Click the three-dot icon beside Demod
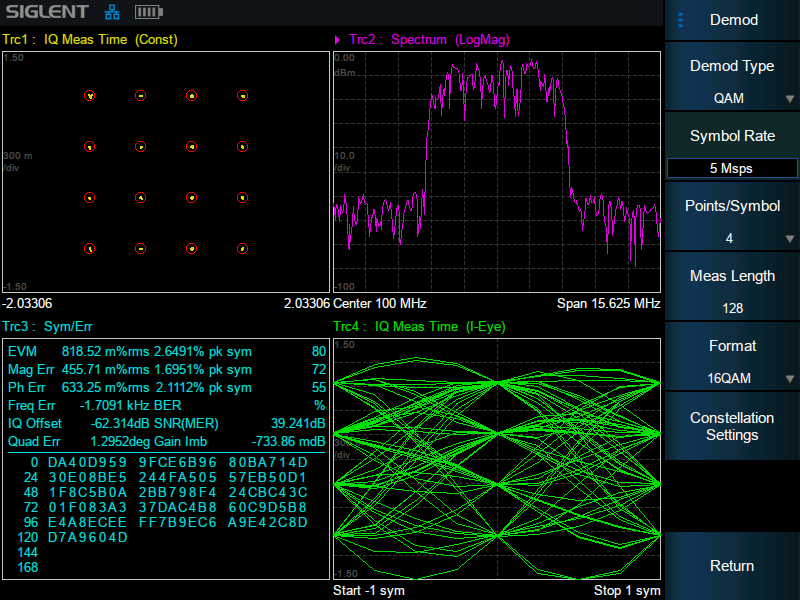This screenshot has width=800, height=600. (x=681, y=20)
